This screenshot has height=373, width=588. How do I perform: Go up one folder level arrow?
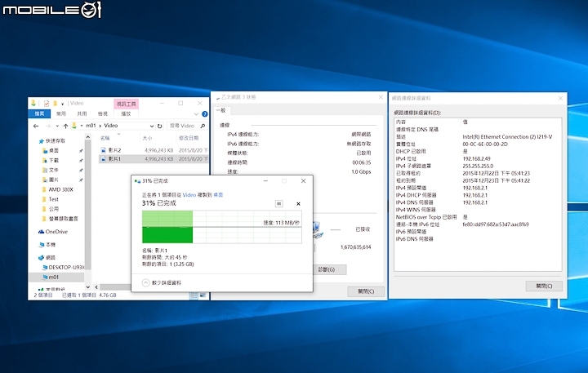(65, 126)
